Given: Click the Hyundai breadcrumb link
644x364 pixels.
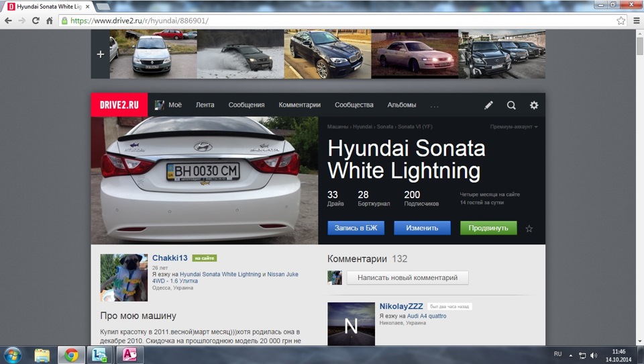Looking at the screenshot, I should 362,127.
